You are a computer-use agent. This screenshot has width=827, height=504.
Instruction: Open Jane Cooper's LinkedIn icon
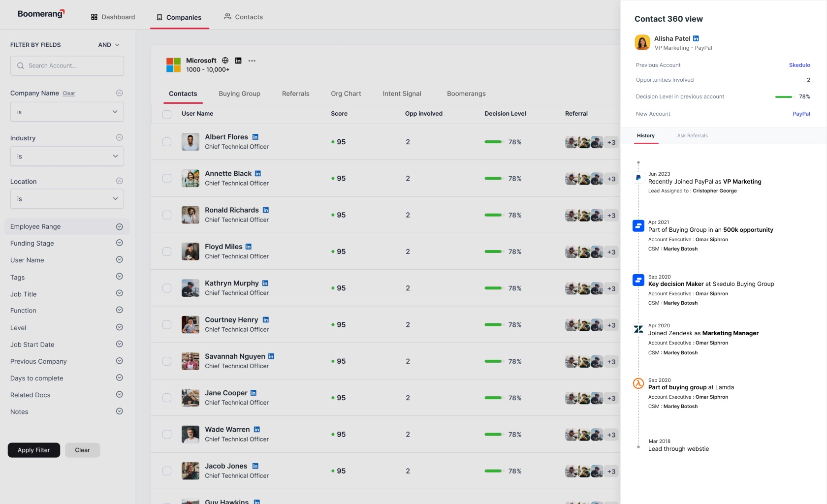pyautogui.click(x=254, y=393)
